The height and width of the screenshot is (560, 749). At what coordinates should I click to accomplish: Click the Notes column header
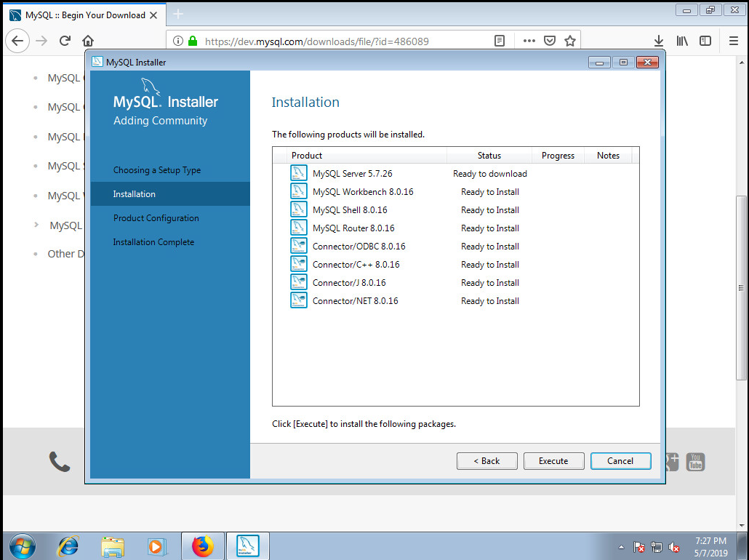(608, 156)
